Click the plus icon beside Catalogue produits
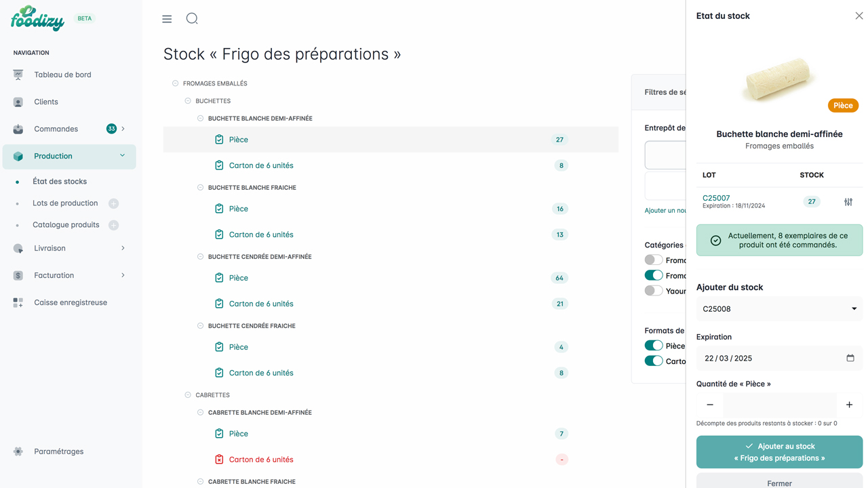The width and height of the screenshot is (868, 488). [114, 225]
